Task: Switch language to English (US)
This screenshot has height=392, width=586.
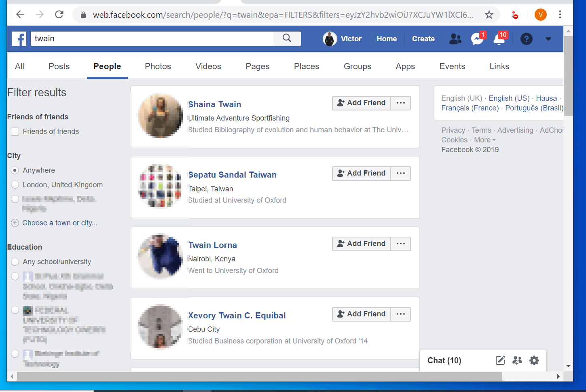Action: click(509, 98)
